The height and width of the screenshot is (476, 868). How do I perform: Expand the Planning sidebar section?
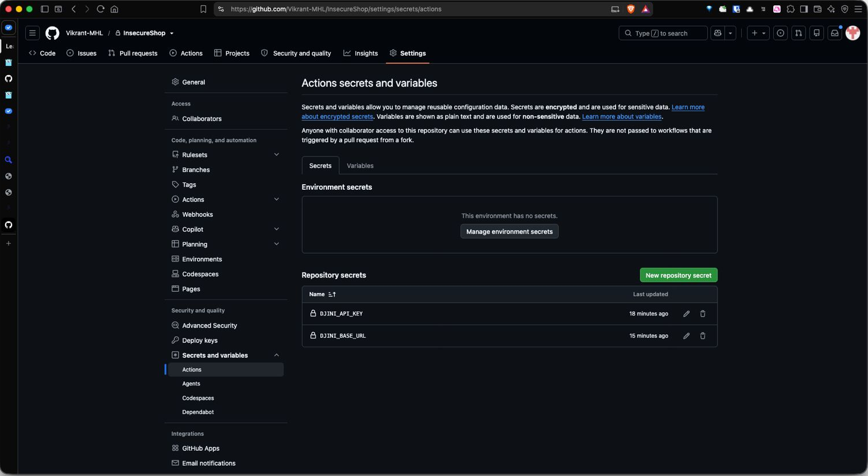(276, 244)
